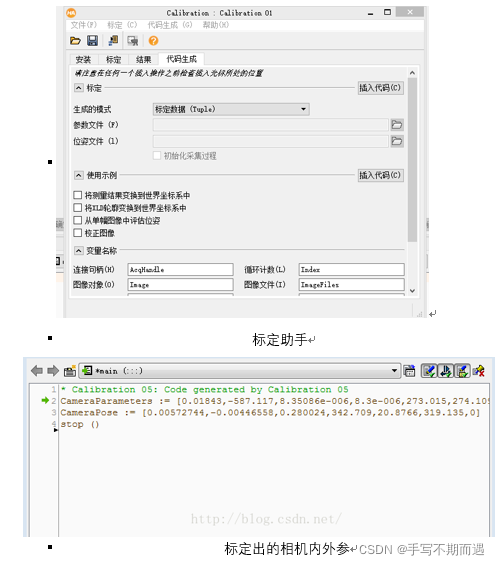This screenshot has height=565, width=500.
Task: Click the Index loop counter field
Action: coord(351,269)
